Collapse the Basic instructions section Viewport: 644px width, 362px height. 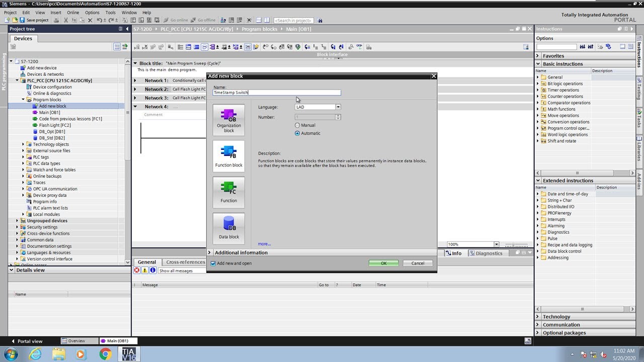(x=538, y=64)
